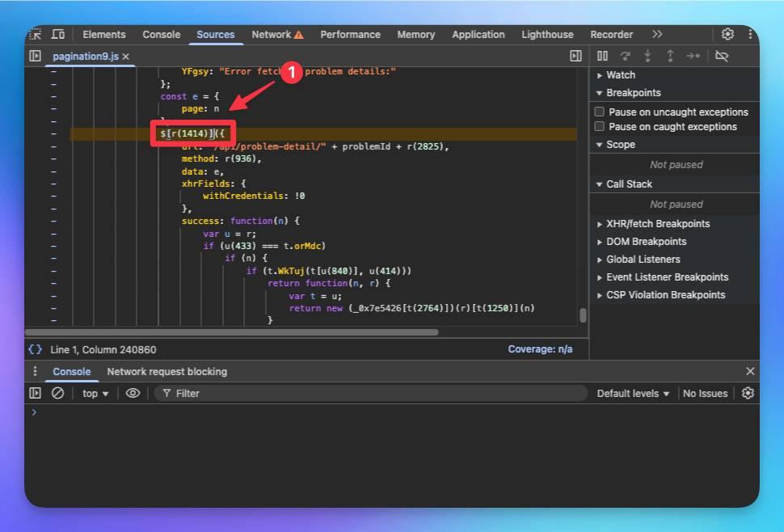Create a live expression with eye icon
The height and width of the screenshot is (532, 784).
[133, 393]
